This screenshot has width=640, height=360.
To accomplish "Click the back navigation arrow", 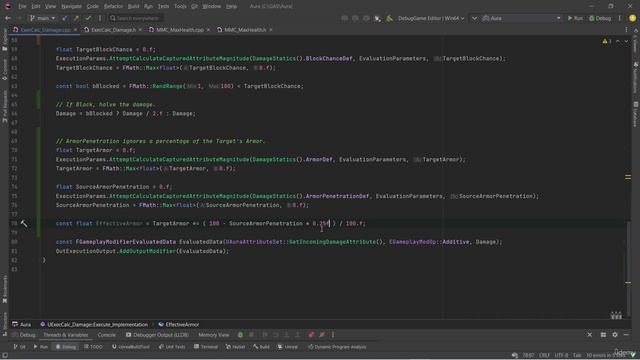I will tap(8, 18).
